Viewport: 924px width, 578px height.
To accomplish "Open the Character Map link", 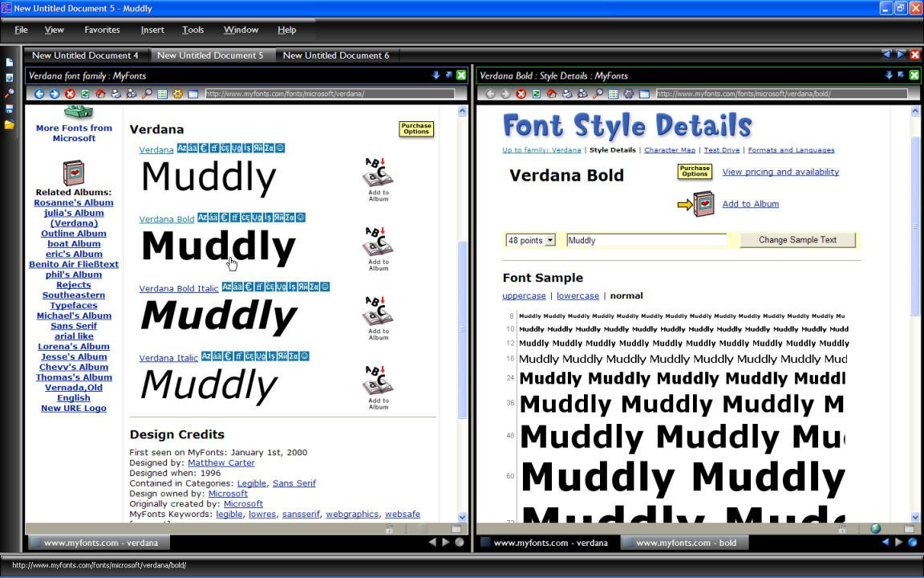I will pos(670,150).
